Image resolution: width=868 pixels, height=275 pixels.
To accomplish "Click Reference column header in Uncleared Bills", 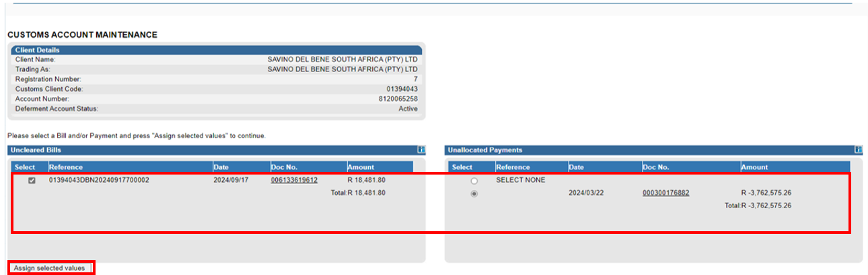I will click(65, 167).
